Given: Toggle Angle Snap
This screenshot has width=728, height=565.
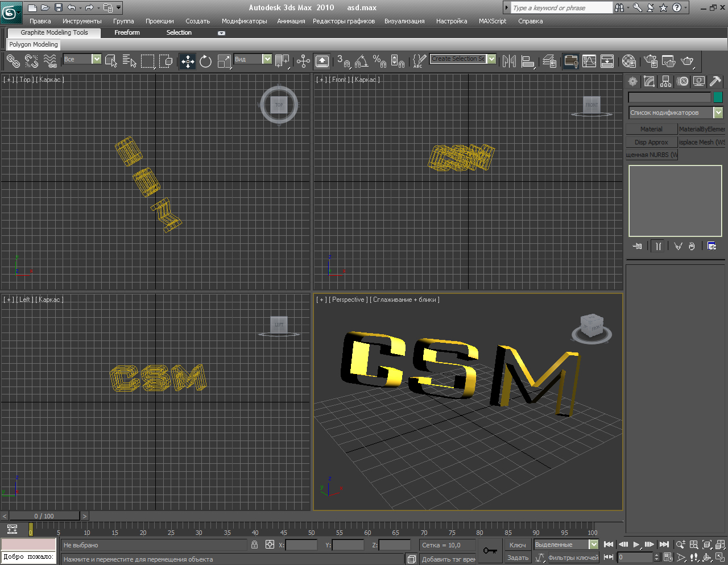Looking at the screenshot, I should tap(362, 61).
